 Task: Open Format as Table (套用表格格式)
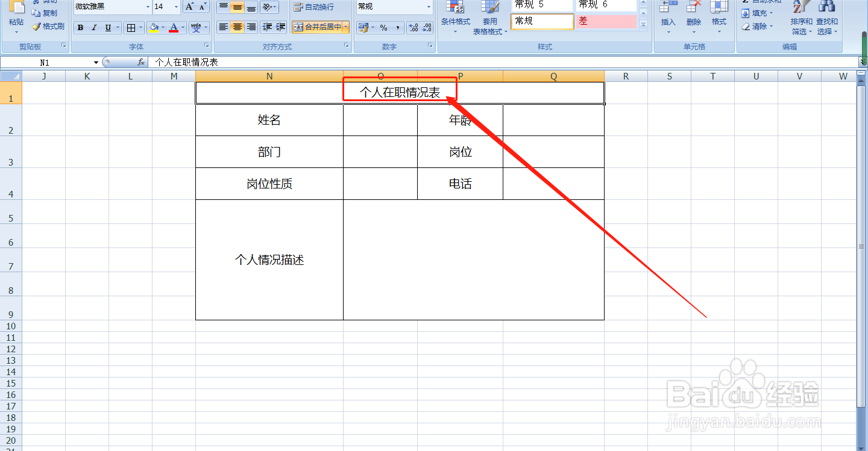pyautogui.click(x=490, y=17)
